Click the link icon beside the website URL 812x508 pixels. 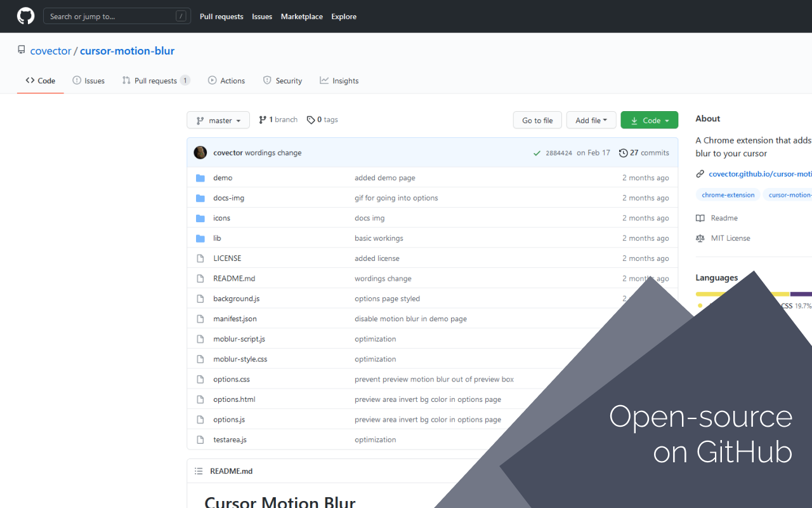(x=700, y=174)
